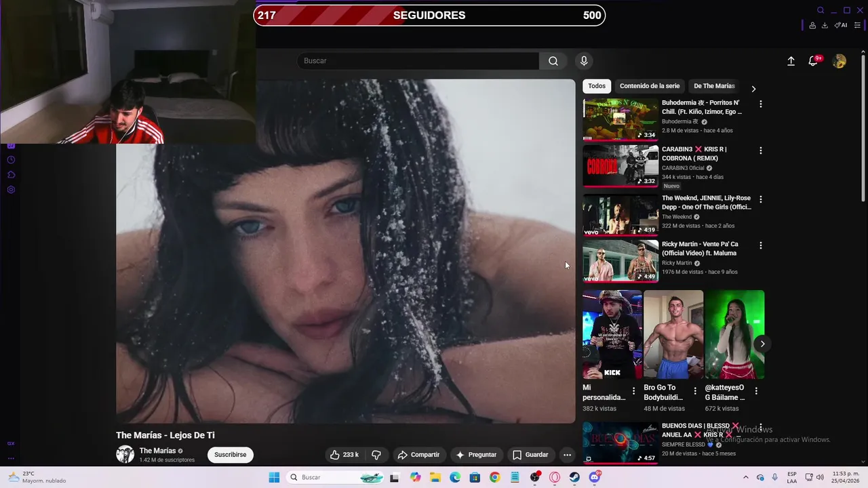Show next Shorts with the right arrow
The image size is (868, 488).
point(762,344)
